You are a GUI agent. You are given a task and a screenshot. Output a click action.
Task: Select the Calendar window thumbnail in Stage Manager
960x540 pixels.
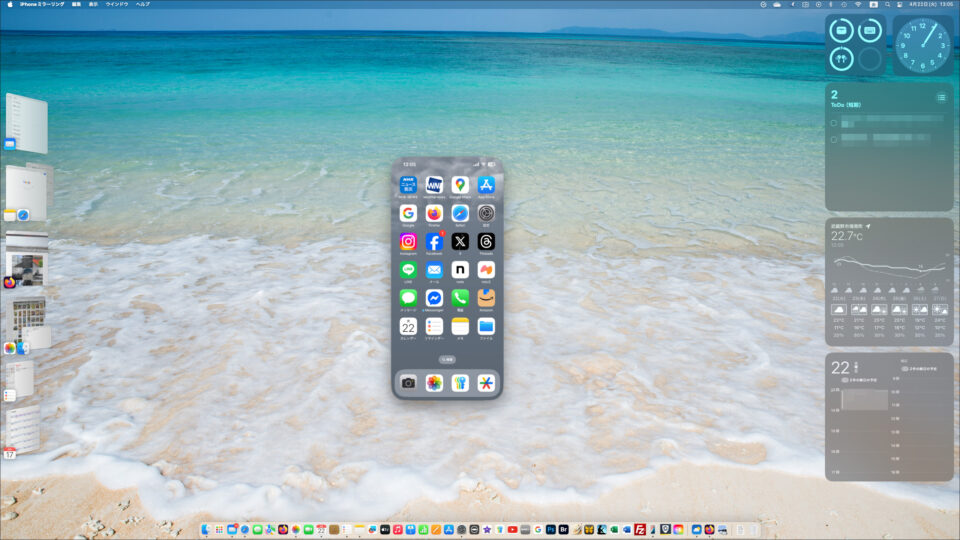tap(23, 432)
